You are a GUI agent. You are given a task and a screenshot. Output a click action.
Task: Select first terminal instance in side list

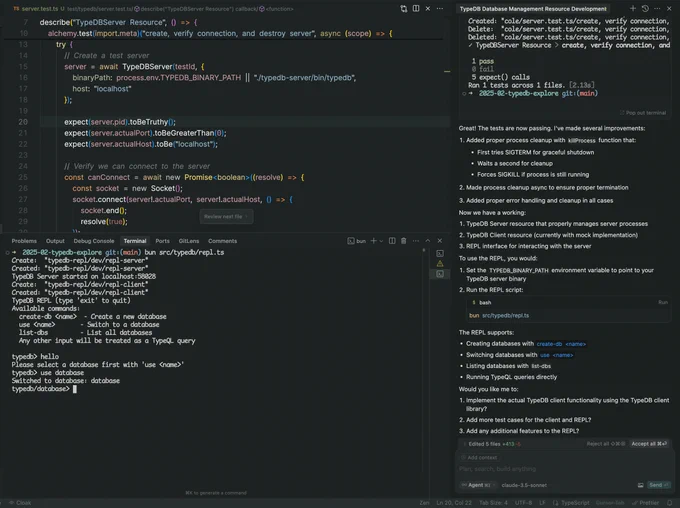440,253
